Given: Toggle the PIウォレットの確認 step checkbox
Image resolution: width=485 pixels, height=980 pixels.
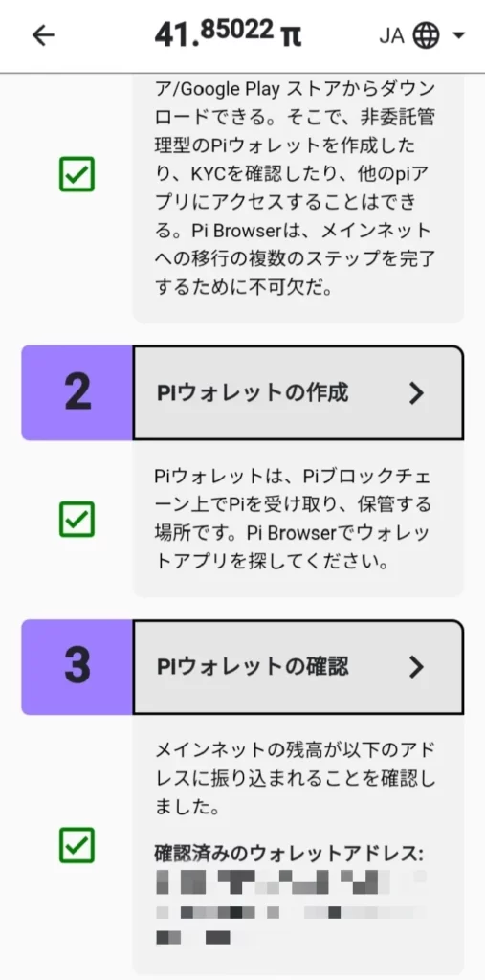Looking at the screenshot, I should coord(77,845).
